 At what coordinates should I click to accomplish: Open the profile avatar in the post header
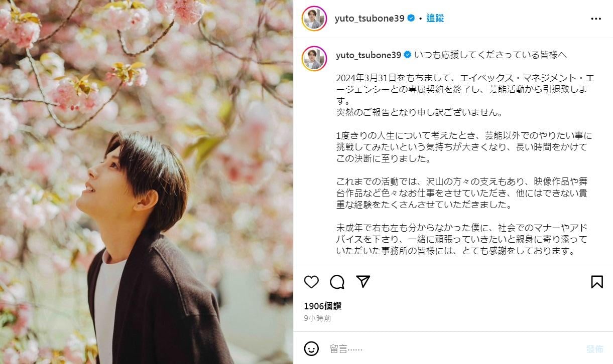(x=314, y=19)
